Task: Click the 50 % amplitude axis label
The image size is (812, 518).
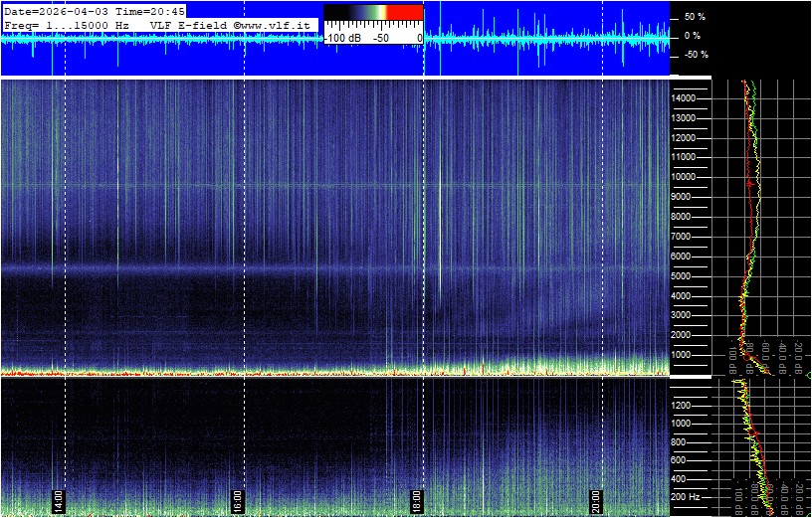Action: tap(695, 17)
